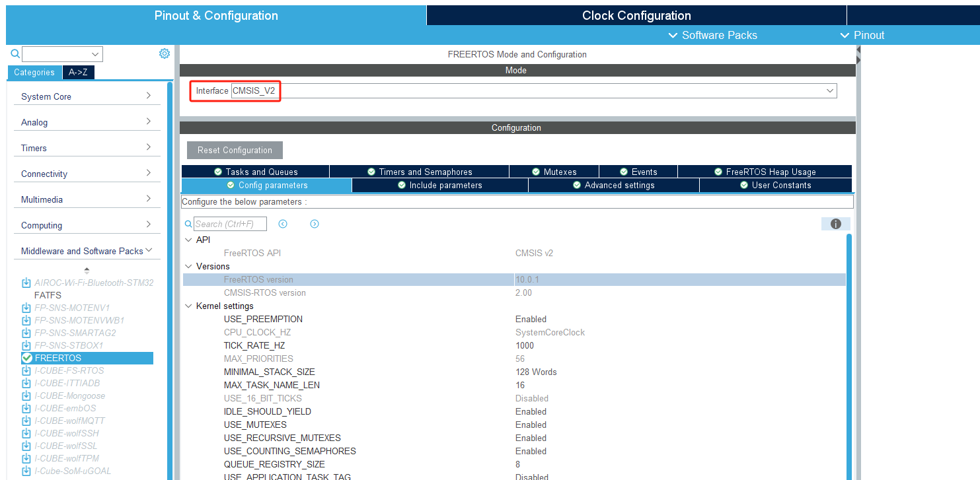Click download icon beside I-CUBE-embOS

tap(26, 408)
